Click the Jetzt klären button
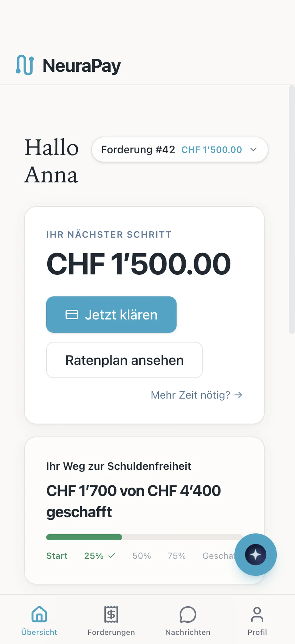The height and width of the screenshot is (644, 295). pyautogui.click(x=111, y=315)
